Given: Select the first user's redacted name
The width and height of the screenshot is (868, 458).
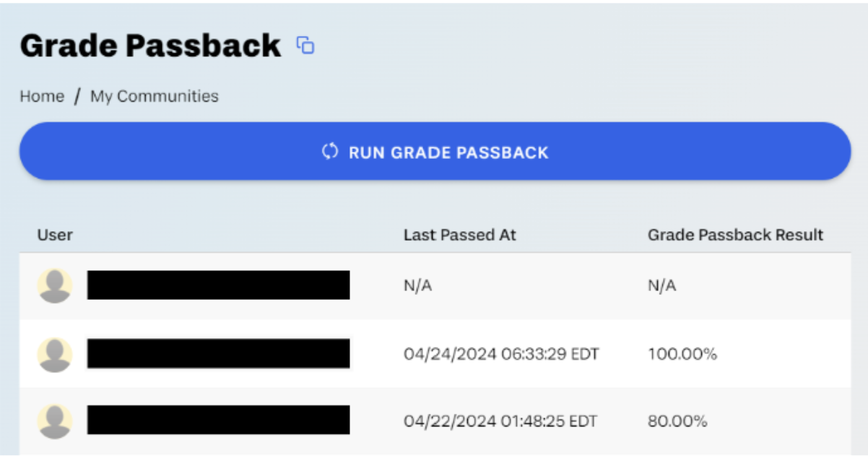Looking at the screenshot, I should 218,285.
